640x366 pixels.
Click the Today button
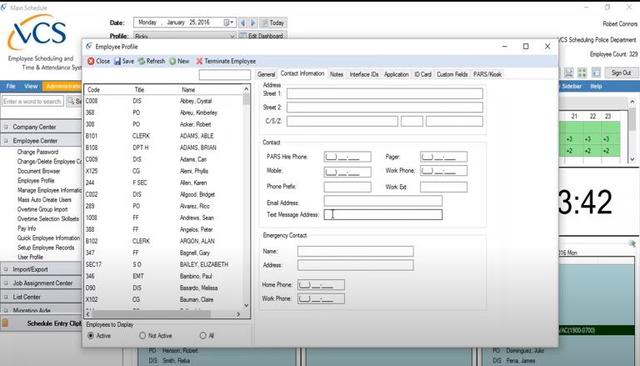coord(273,23)
